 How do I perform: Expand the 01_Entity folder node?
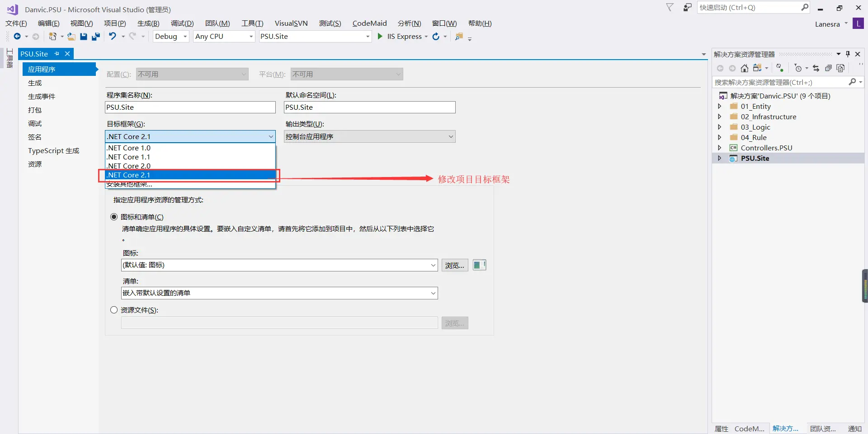[719, 106]
